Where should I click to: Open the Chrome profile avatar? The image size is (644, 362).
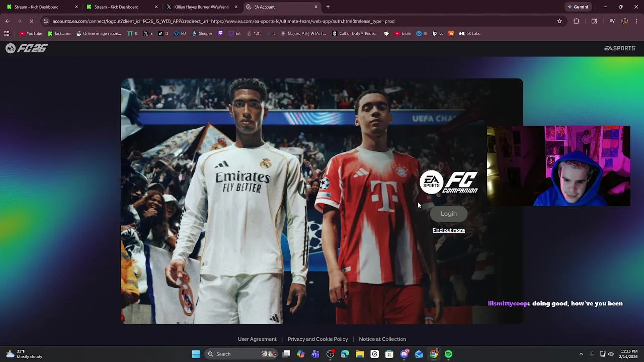click(x=624, y=21)
